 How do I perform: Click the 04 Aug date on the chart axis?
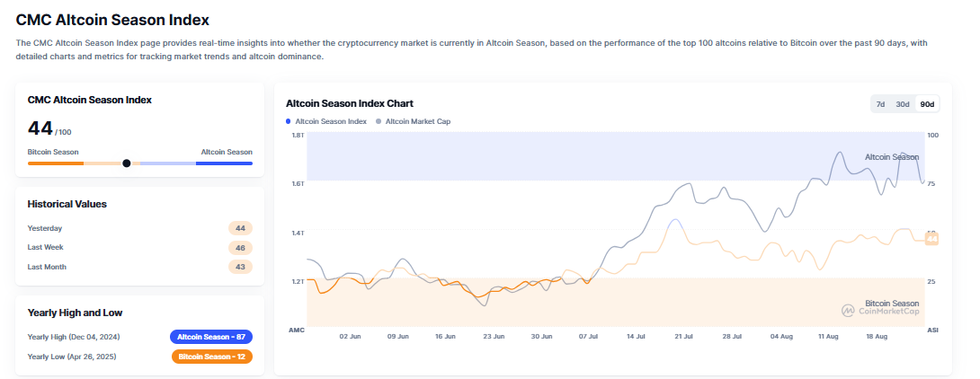click(781, 336)
